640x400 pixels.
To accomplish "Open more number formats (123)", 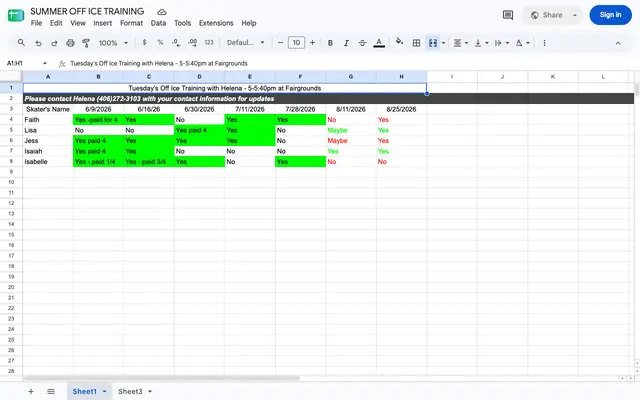I will click(209, 42).
